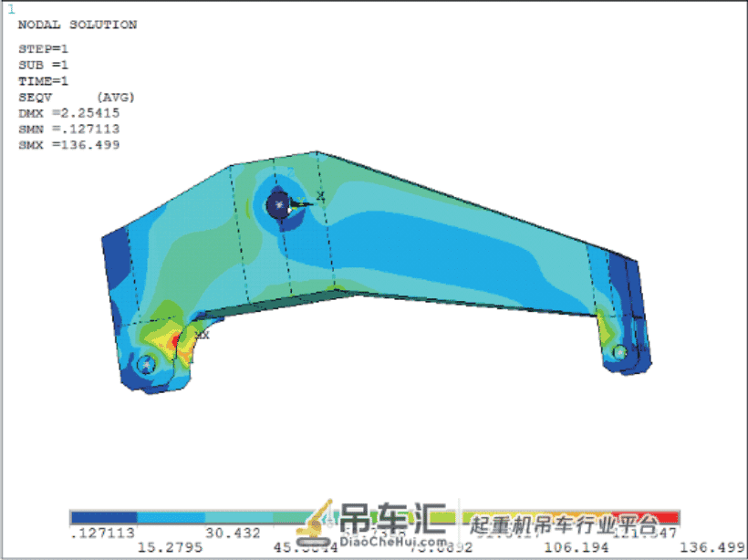Select the DMX =2.25415 value
The image size is (748, 560).
68,113
